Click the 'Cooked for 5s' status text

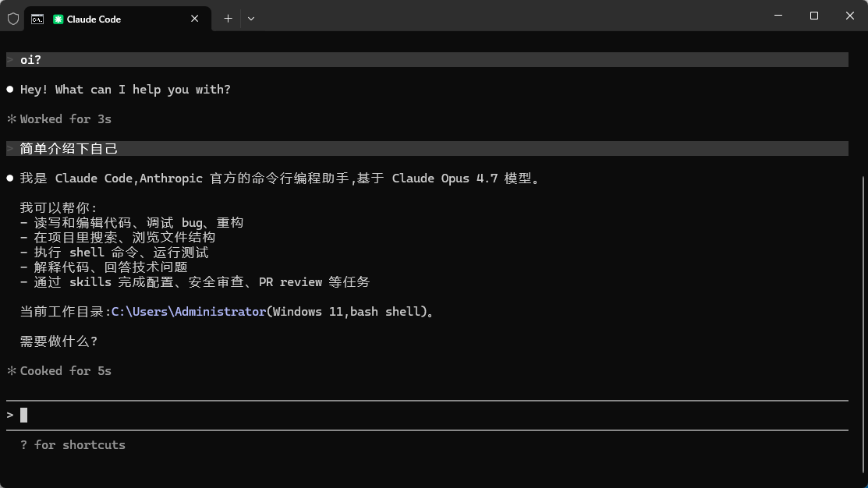66,371
